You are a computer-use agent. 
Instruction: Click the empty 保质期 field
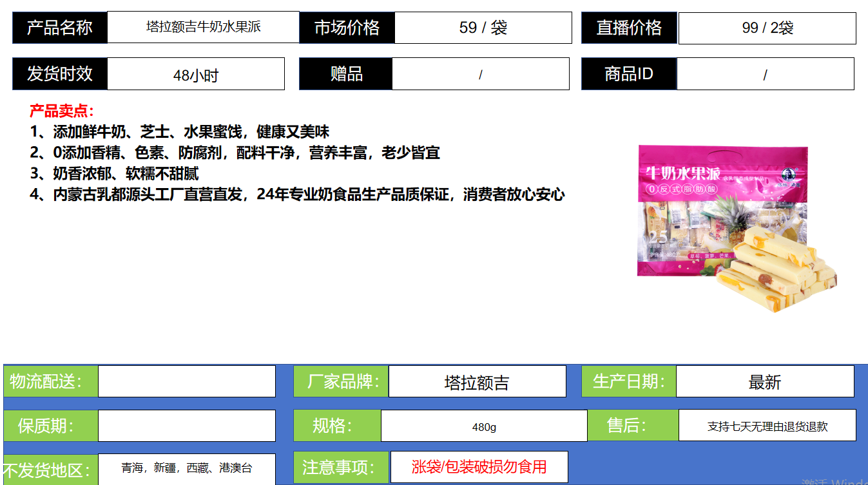(x=186, y=426)
